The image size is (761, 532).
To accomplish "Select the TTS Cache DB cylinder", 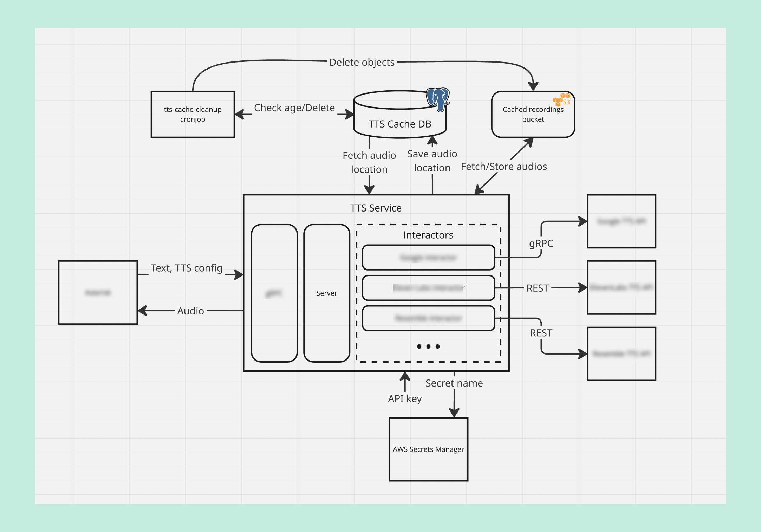I will pos(399,124).
